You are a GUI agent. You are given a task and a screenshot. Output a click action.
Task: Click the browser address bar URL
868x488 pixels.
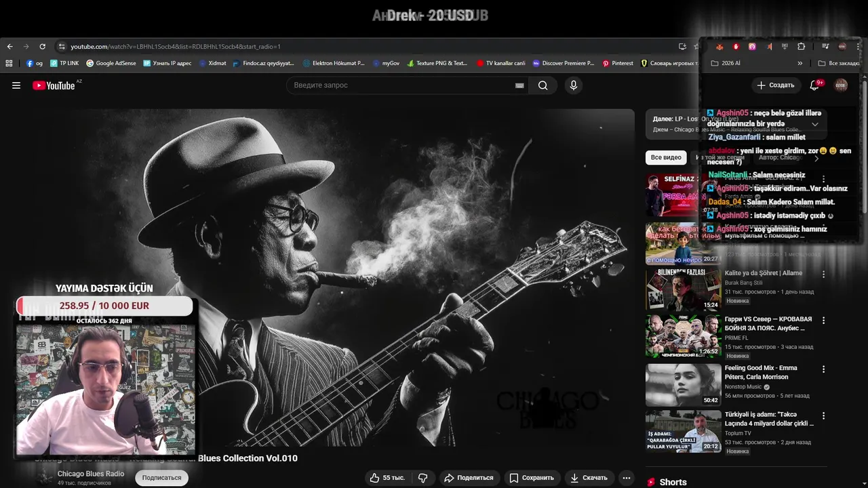(x=175, y=47)
